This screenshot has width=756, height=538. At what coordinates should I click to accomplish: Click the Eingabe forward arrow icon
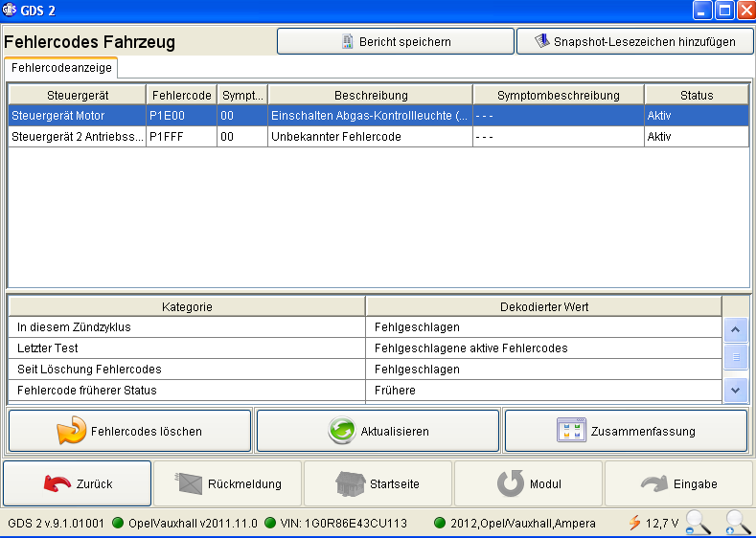[x=654, y=483]
